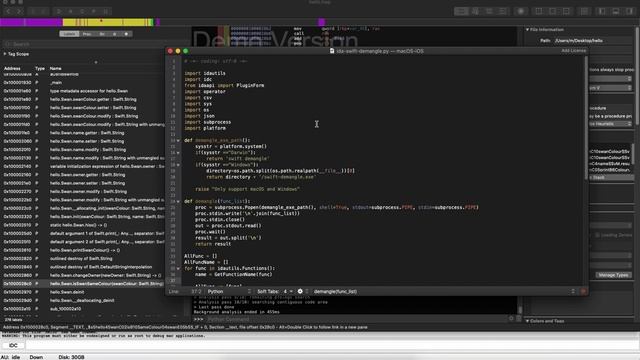Sort the list by Address column
Screen dimensions: 640x360
[x=12, y=69]
